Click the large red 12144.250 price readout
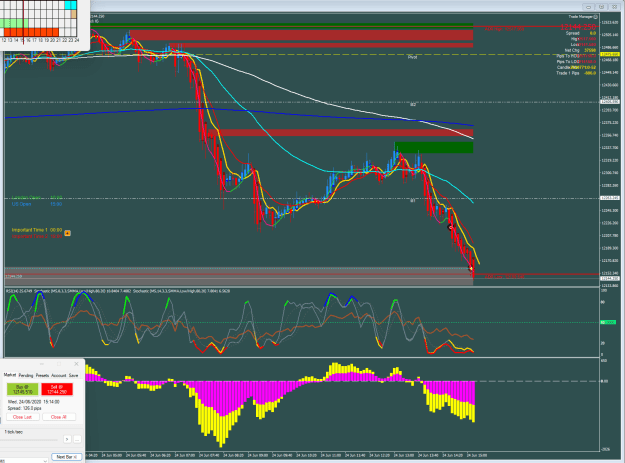The height and width of the screenshot is (463, 625). pyautogui.click(x=578, y=27)
